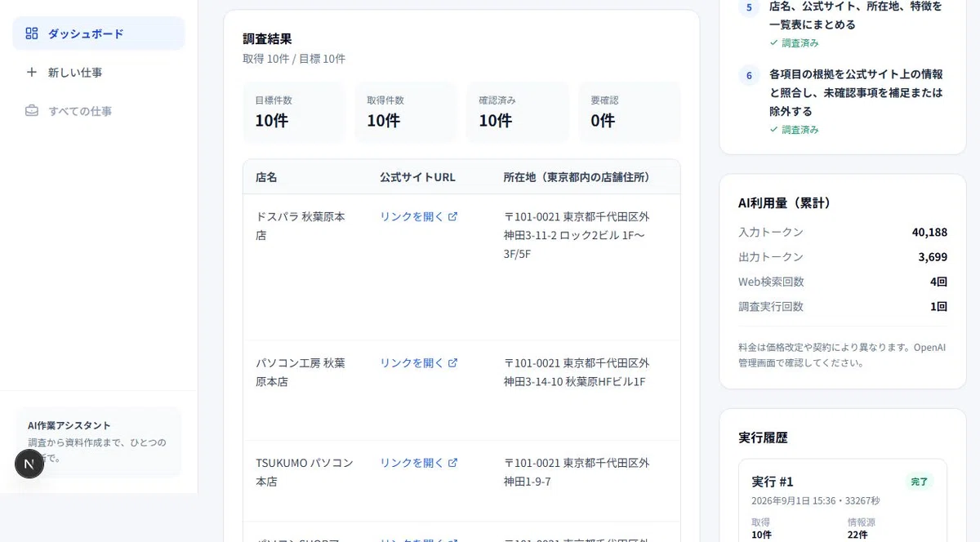Click the 実行履歴 heading
The width and height of the screenshot is (980, 542).
point(763,438)
